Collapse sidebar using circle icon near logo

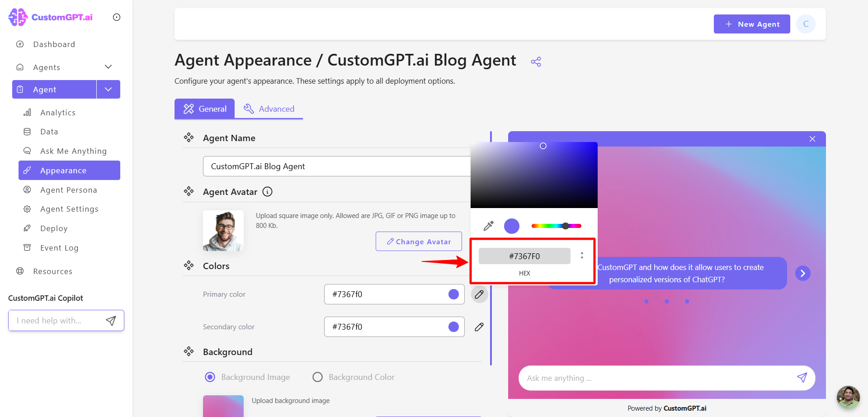(117, 17)
